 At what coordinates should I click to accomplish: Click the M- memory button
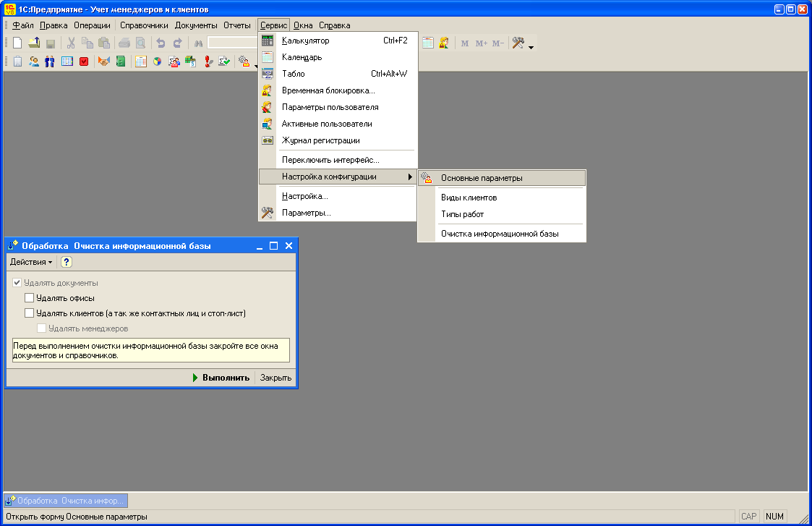(497, 43)
